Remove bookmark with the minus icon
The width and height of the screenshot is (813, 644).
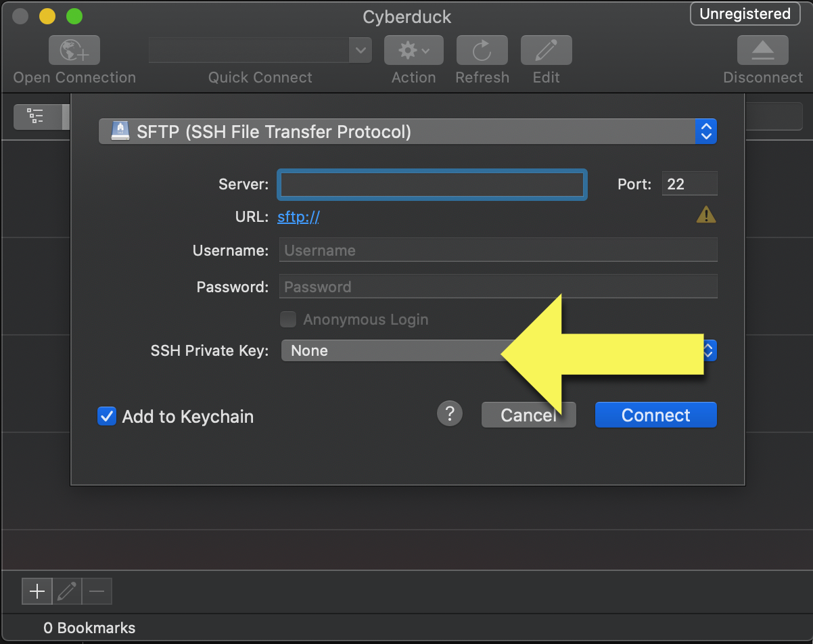[x=97, y=592]
